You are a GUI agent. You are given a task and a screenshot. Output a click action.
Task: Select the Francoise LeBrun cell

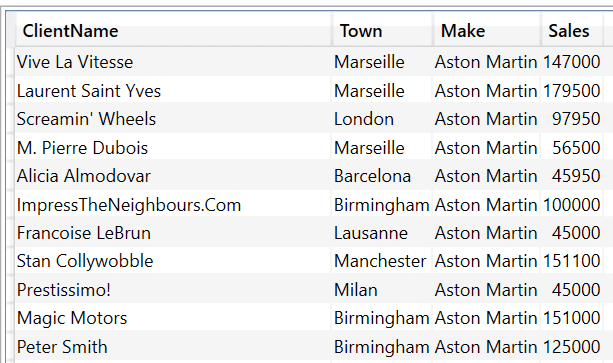pos(173,233)
